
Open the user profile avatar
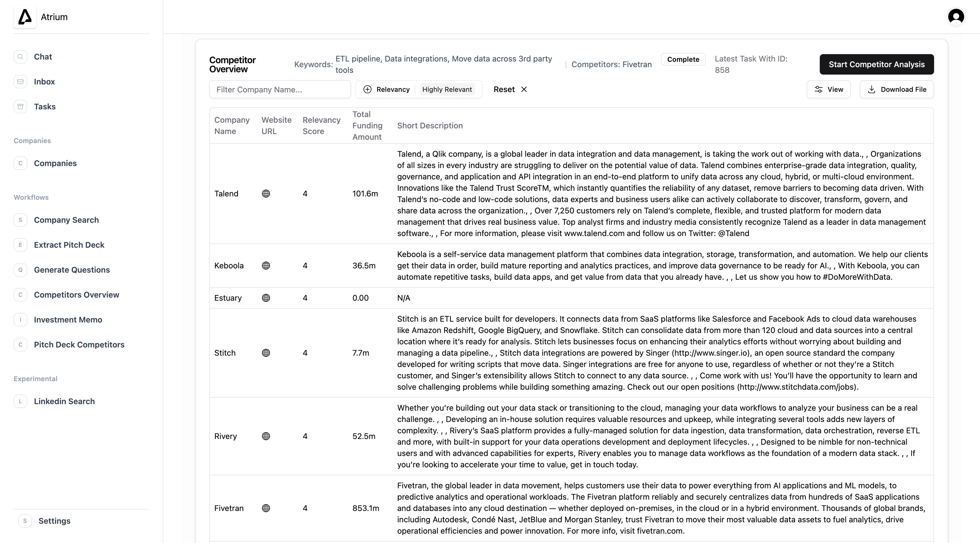click(956, 17)
